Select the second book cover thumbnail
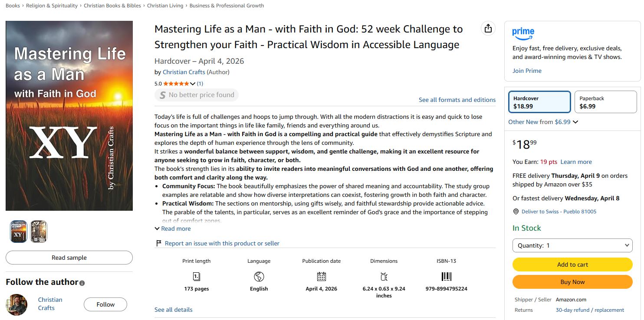This screenshot has height=320, width=644. point(39,232)
